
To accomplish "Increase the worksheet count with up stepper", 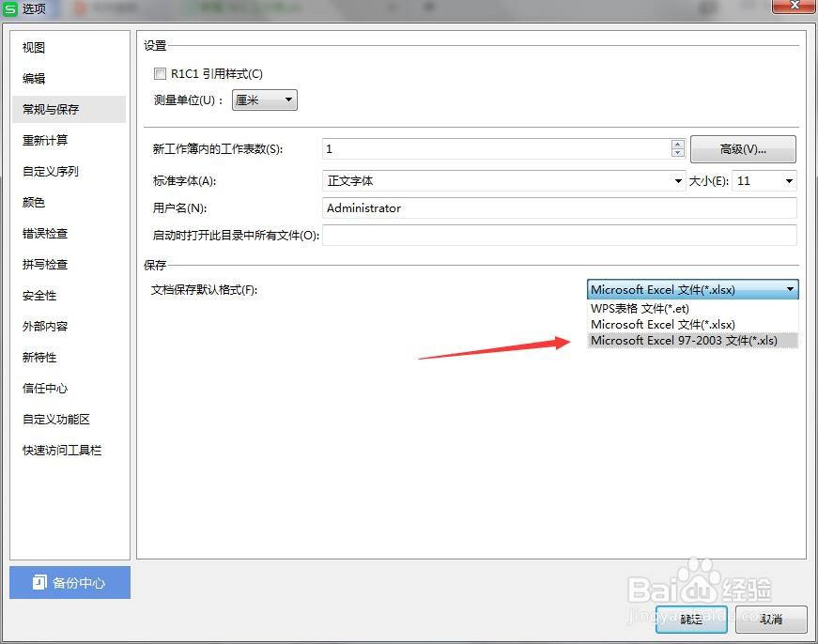I will pos(677,145).
